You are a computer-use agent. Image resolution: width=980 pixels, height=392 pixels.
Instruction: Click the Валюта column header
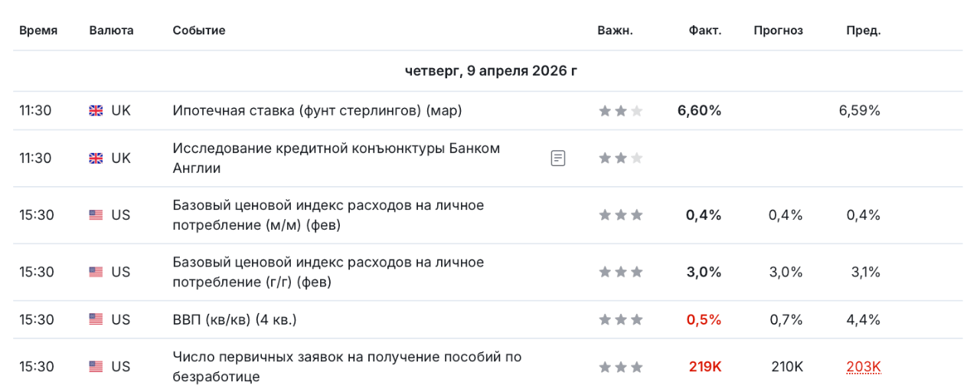111,31
